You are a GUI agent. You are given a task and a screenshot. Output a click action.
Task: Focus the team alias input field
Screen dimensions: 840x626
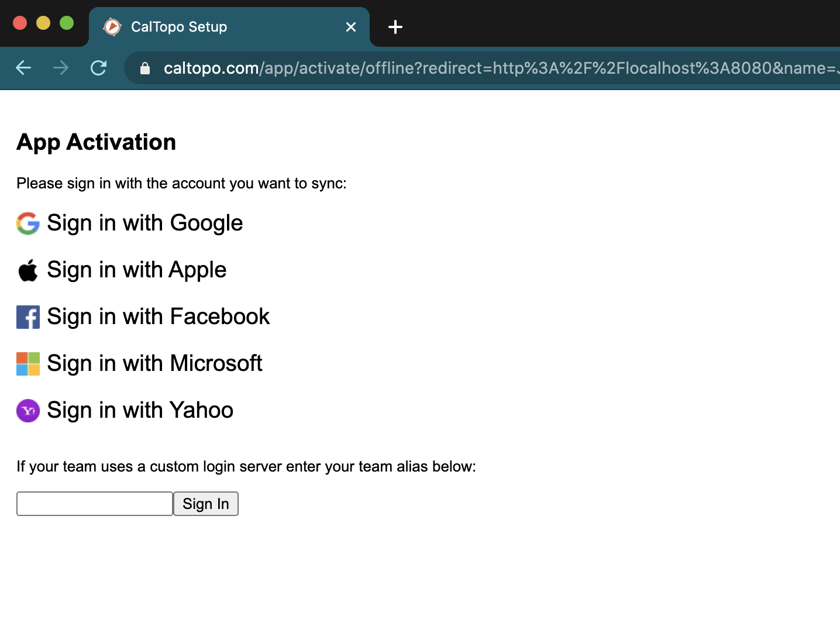95,504
